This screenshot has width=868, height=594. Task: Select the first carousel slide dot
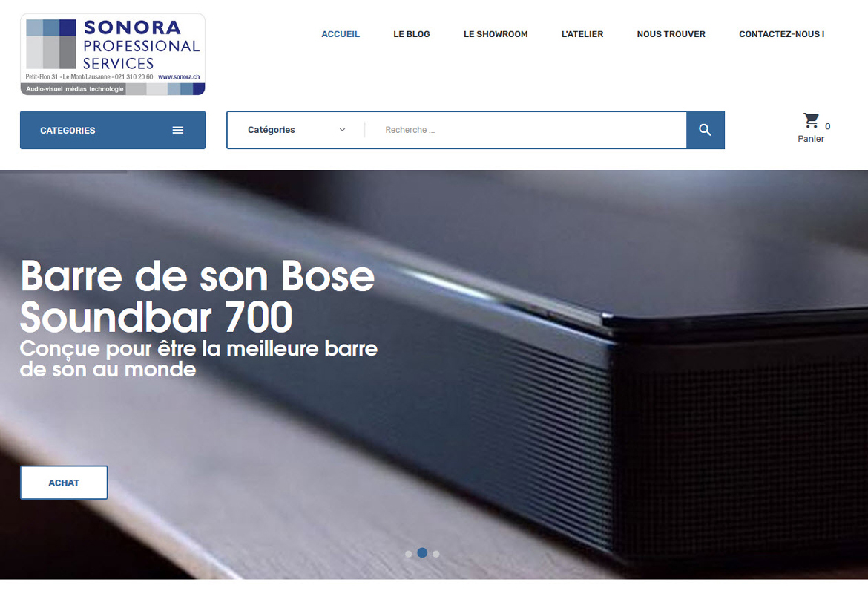409,554
